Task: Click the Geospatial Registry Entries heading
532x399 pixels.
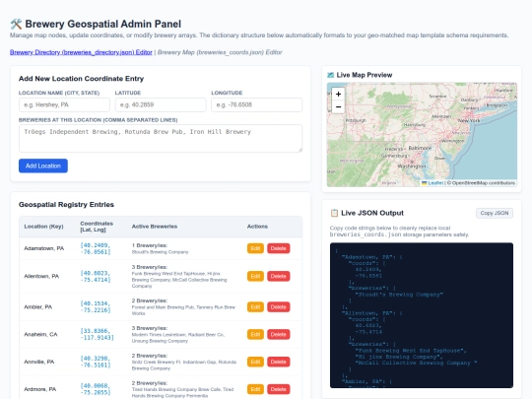Action: click(66, 205)
